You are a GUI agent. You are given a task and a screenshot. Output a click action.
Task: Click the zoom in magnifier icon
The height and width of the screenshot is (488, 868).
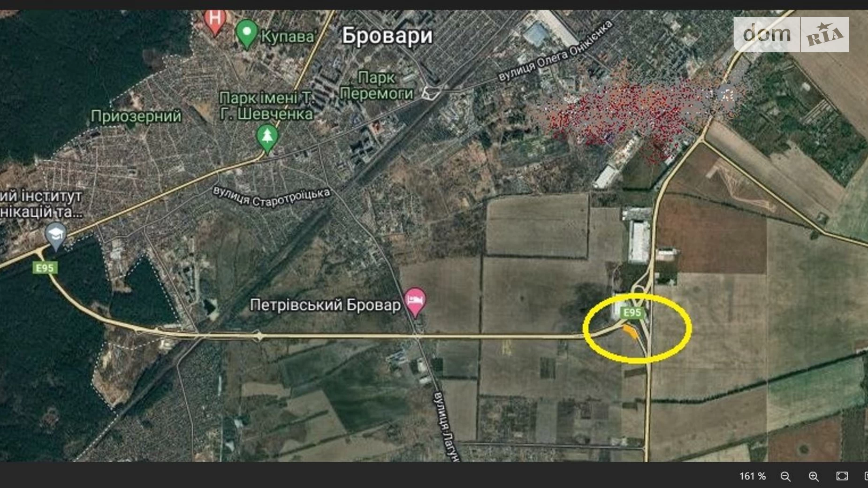[814, 476]
